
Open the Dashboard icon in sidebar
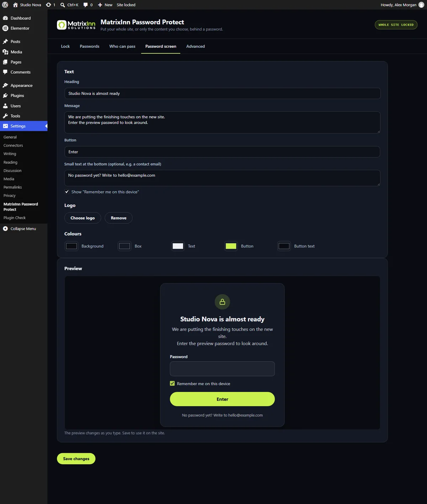point(5,18)
